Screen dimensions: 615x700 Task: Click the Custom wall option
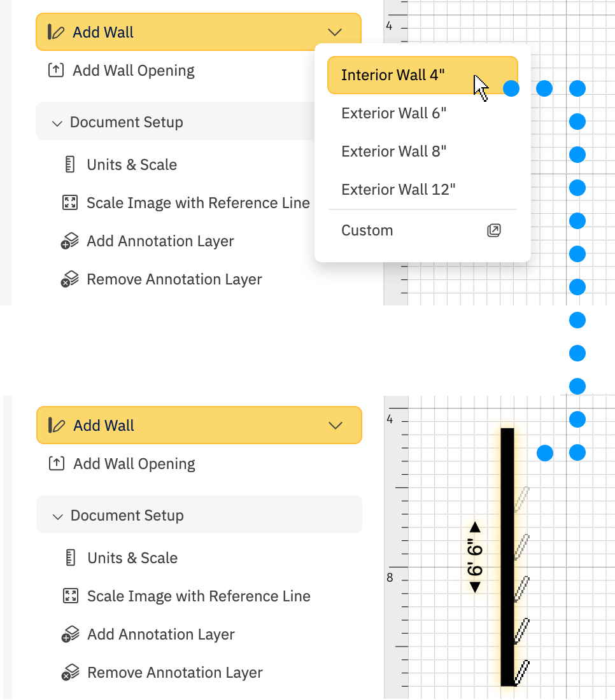367,230
